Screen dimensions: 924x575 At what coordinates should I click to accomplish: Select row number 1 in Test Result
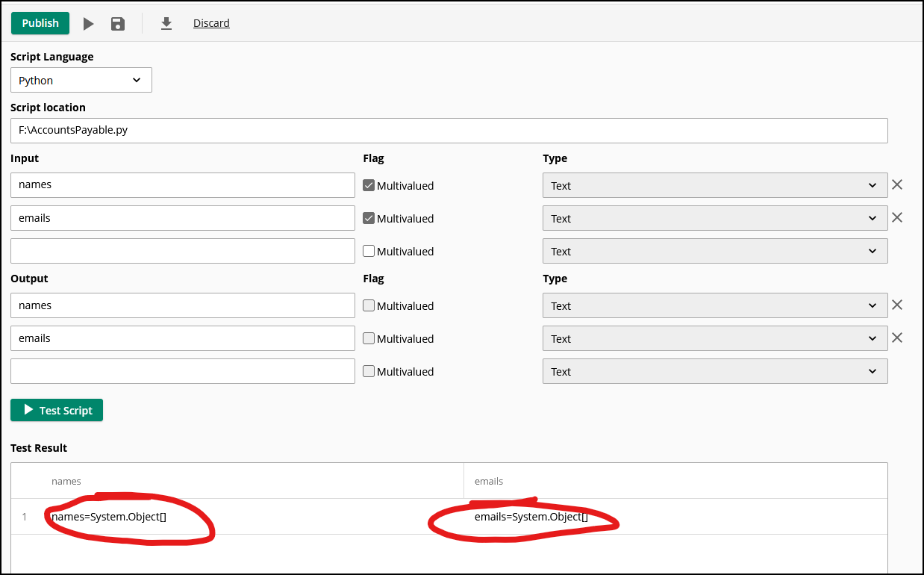tap(25, 517)
